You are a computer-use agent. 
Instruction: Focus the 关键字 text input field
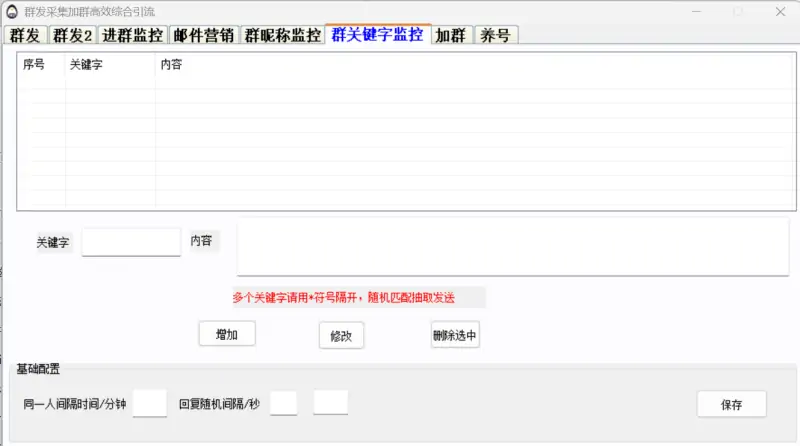[131, 242]
